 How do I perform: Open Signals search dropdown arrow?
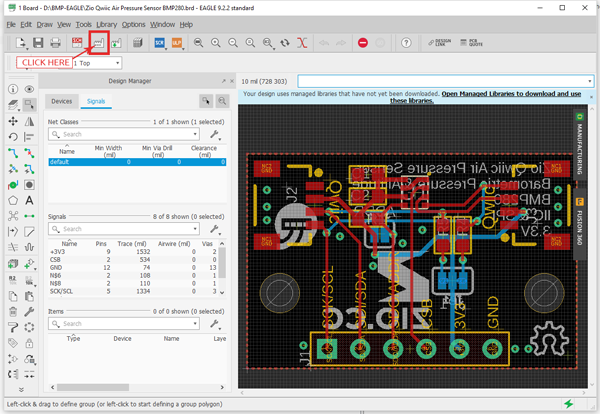click(x=195, y=229)
